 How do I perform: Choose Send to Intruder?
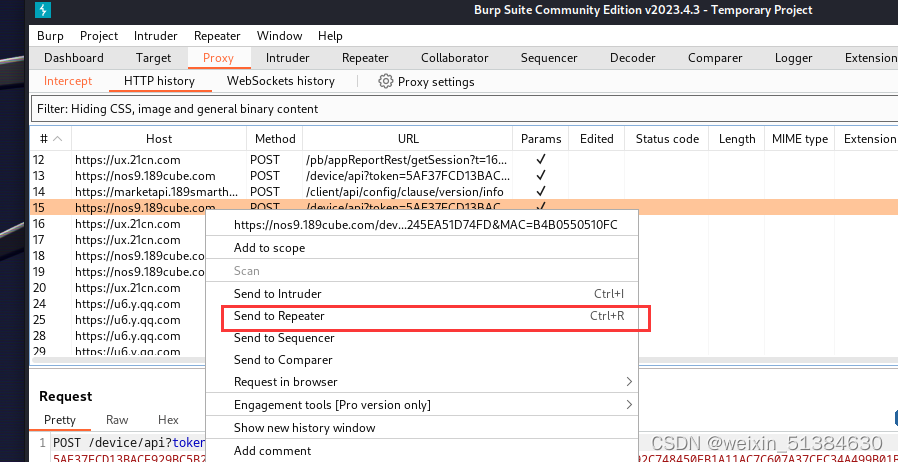(x=422, y=294)
